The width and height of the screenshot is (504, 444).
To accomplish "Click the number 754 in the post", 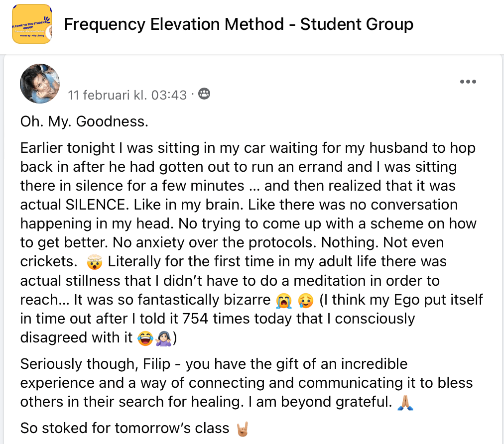I will [x=195, y=319].
